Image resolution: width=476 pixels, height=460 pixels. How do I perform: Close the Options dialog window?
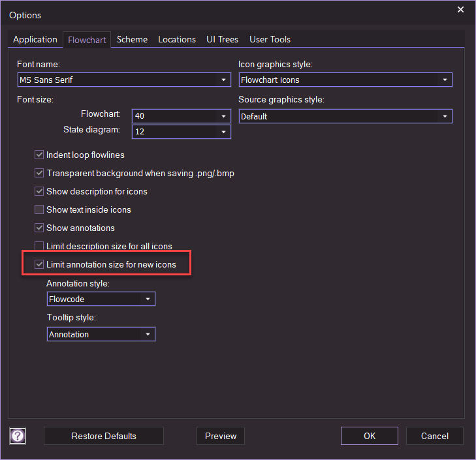click(x=460, y=10)
